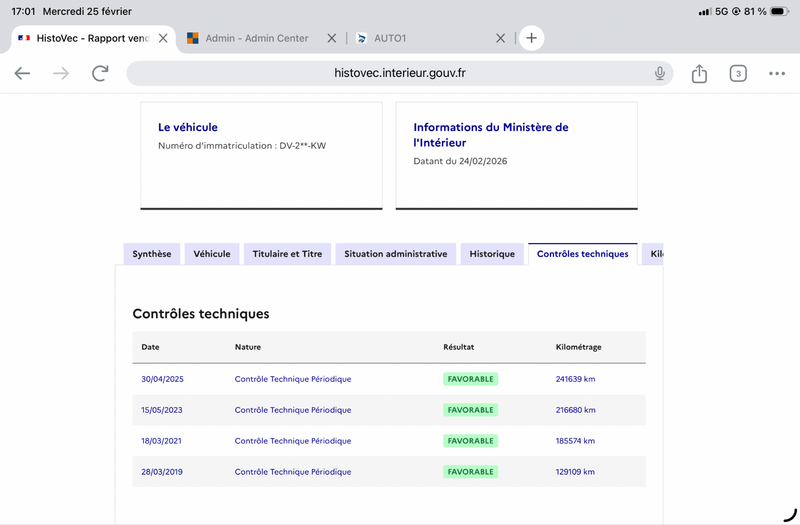Reload the HistoVec page
800x525 pixels.
[x=100, y=73]
